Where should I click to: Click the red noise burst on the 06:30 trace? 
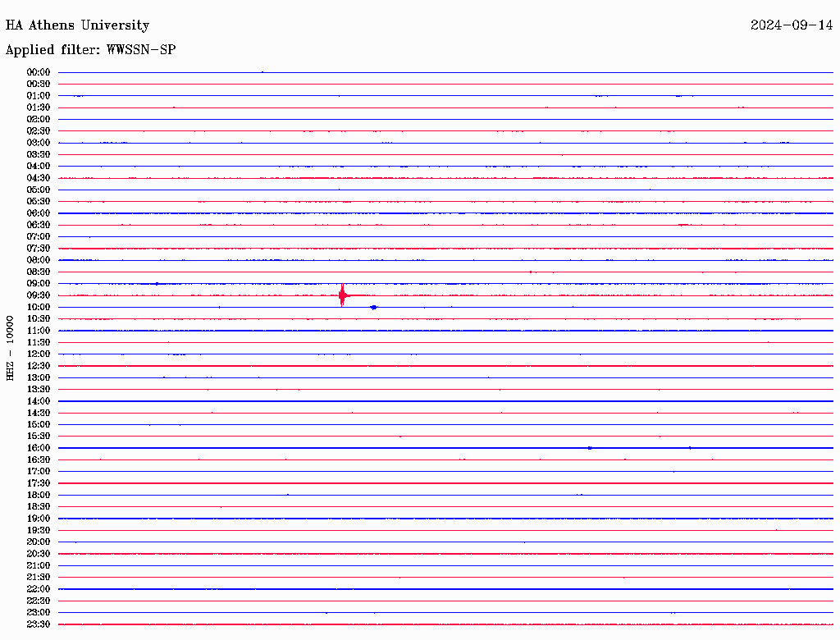[x=683, y=225]
